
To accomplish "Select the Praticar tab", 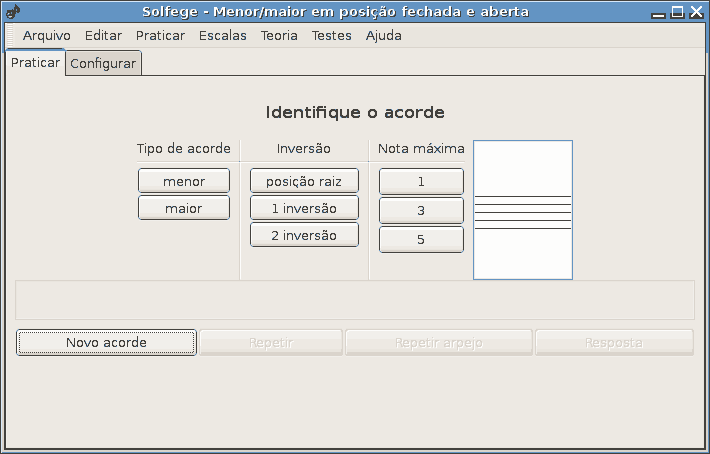I will (35, 62).
